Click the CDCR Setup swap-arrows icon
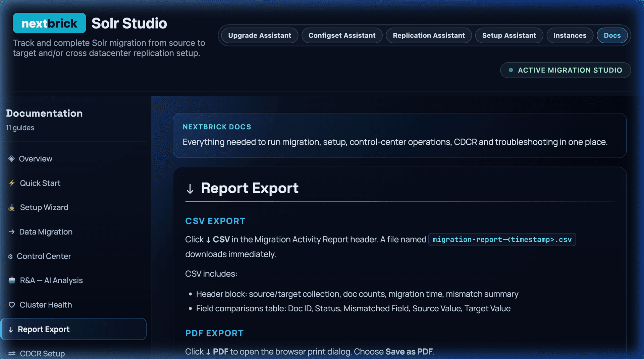The width and height of the screenshot is (644, 359). (12, 354)
